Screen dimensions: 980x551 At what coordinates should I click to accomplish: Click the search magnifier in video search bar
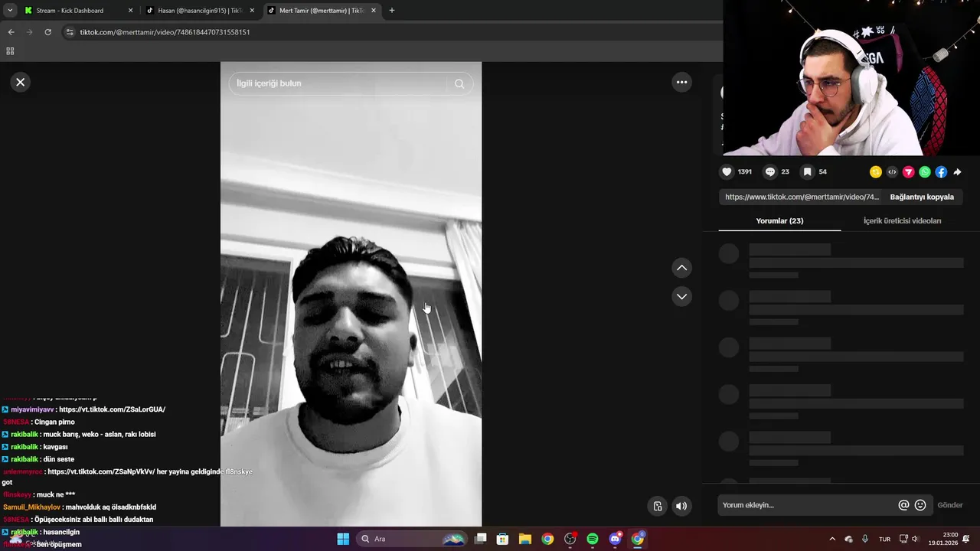(x=459, y=83)
